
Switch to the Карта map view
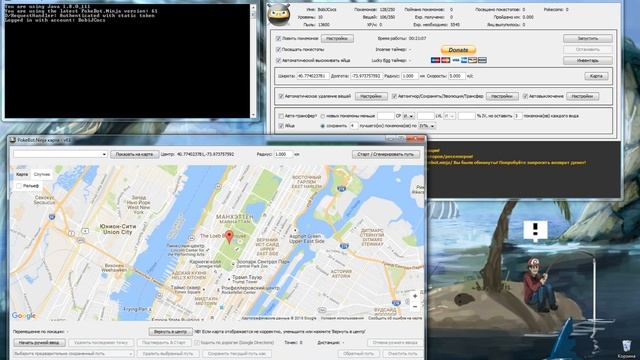point(22,174)
